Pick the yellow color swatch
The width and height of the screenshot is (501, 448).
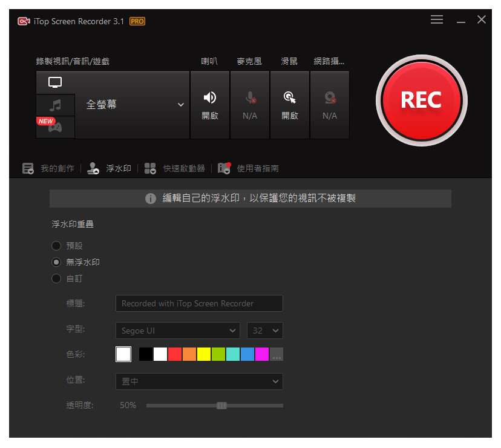click(x=204, y=354)
